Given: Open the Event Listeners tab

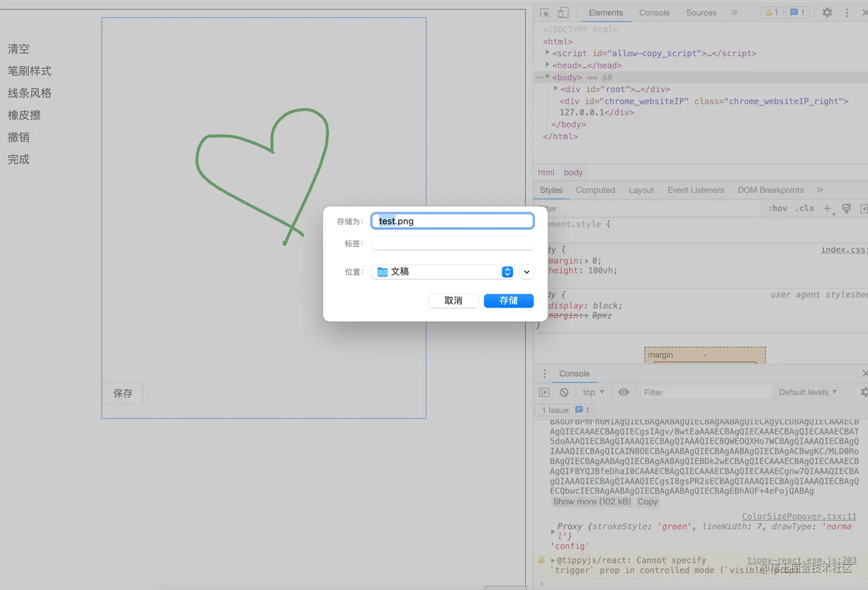Looking at the screenshot, I should point(696,190).
